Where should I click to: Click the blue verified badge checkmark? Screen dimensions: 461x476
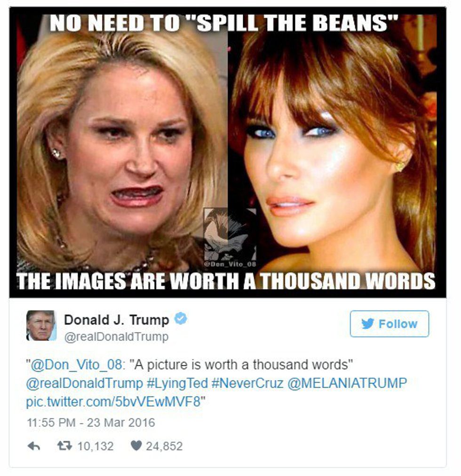click(x=181, y=318)
